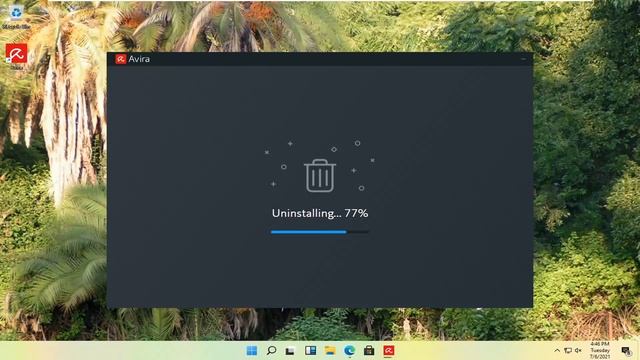Open the Windows Start menu

pos(252,350)
